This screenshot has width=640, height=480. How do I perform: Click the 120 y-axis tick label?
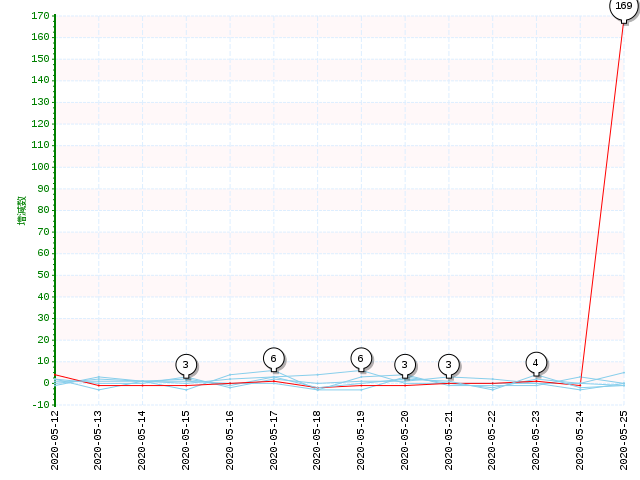click(x=40, y=124)
